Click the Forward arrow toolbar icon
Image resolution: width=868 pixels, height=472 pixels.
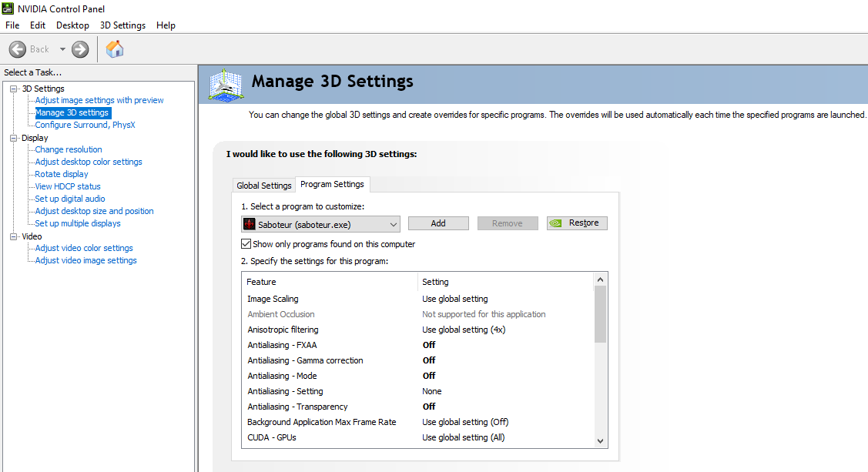pyautogui.click(x=80, y=49)
